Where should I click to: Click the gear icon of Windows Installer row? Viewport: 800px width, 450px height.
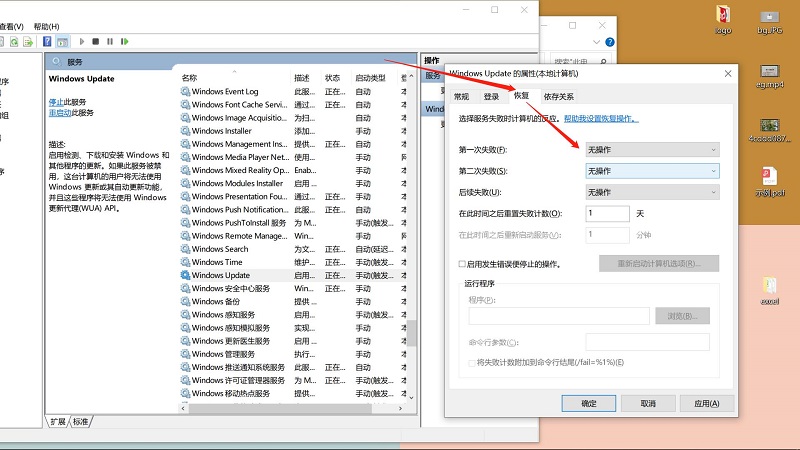185,131
